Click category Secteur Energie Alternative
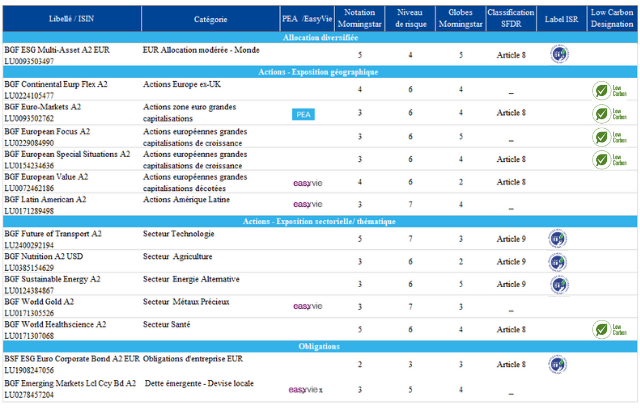This screenshot has height=410, width=640. [191, 279]
